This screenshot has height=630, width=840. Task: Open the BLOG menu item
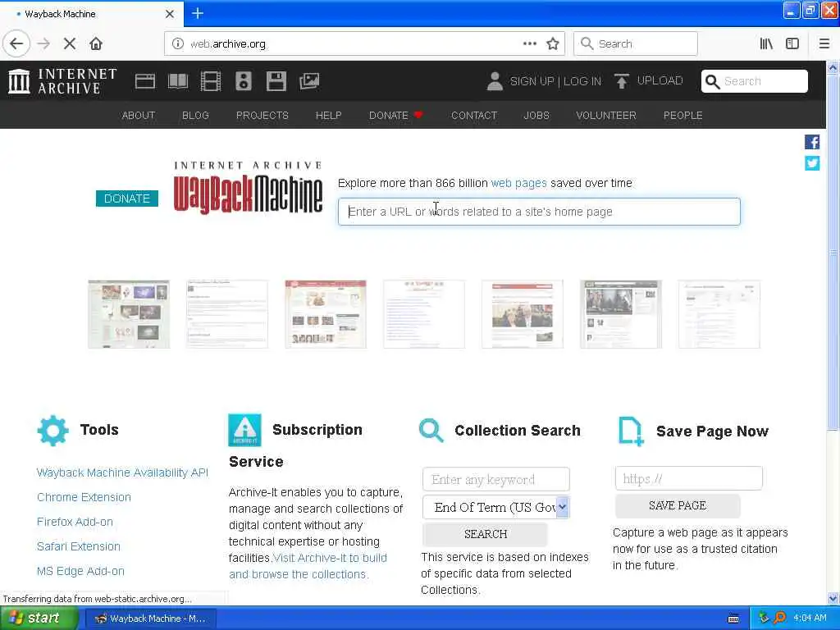click(195, 115)
